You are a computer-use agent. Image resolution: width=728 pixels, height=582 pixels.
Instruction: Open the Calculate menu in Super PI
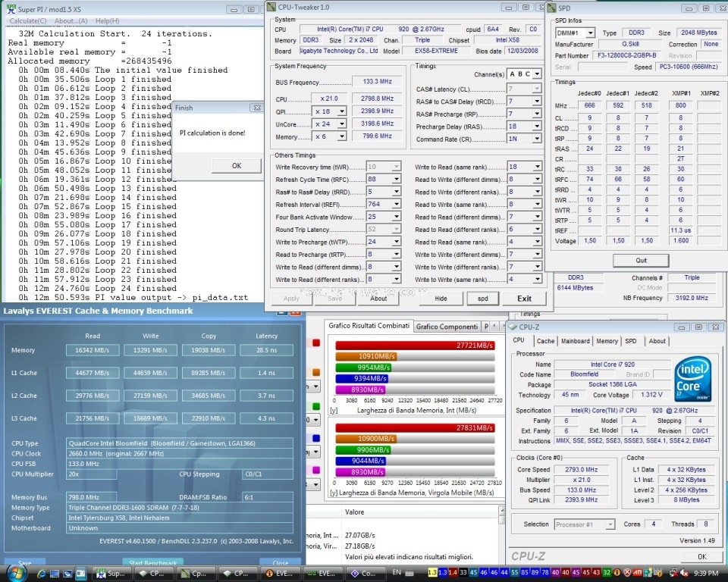[x=28, y=21]
